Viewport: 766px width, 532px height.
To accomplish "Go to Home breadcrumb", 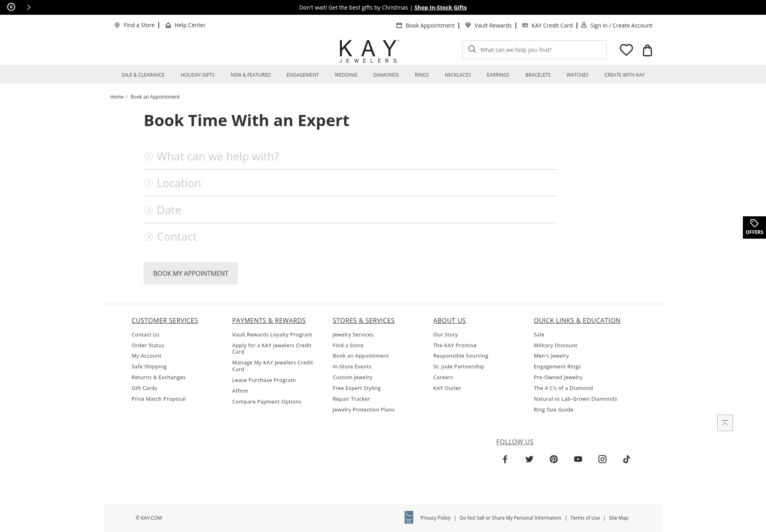I will (117, 97).
